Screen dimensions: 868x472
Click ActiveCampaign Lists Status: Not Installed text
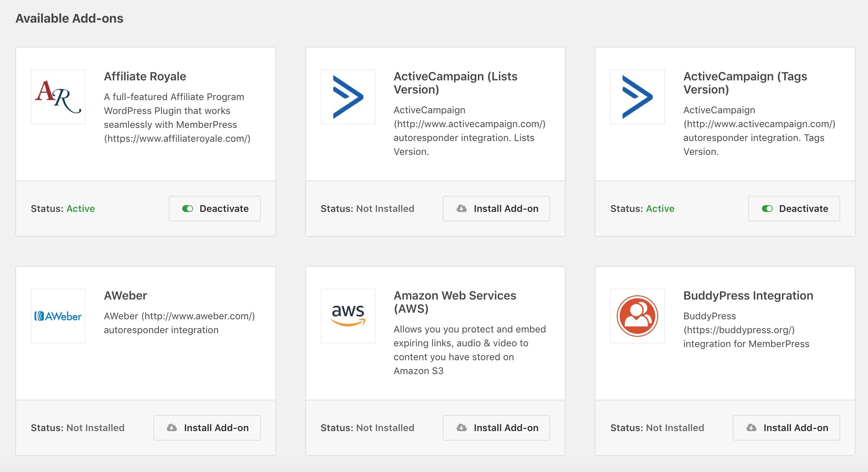coord(368,209)
